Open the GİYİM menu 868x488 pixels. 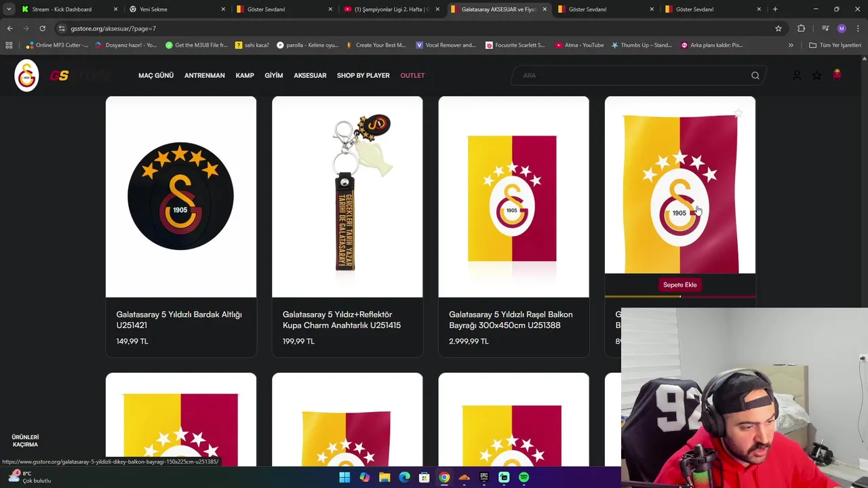pyautogui.click(x=274, y=75)
